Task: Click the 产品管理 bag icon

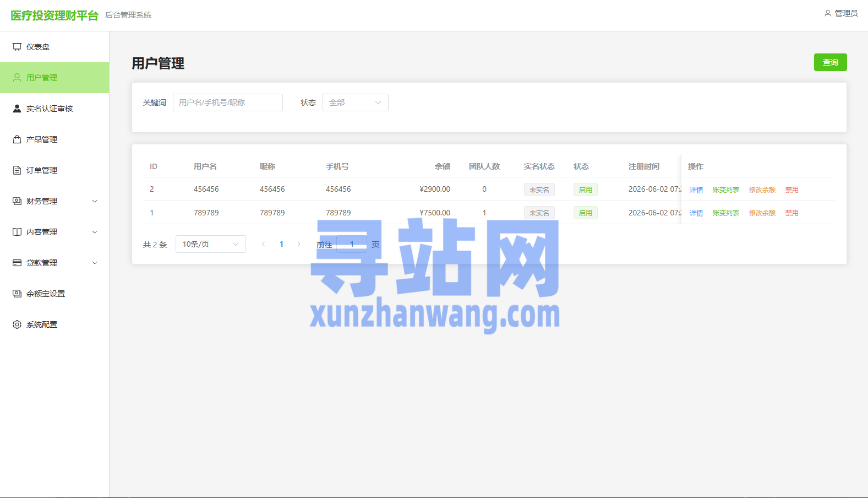Action: tap(17, 139)
